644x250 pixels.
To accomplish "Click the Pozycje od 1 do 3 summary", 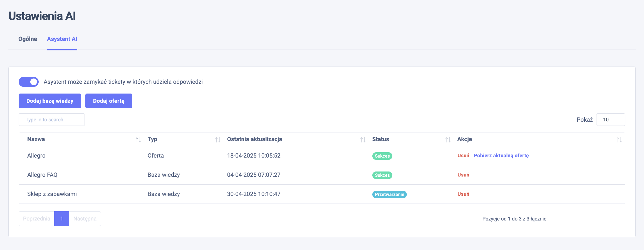I will (x=514, y=219).
